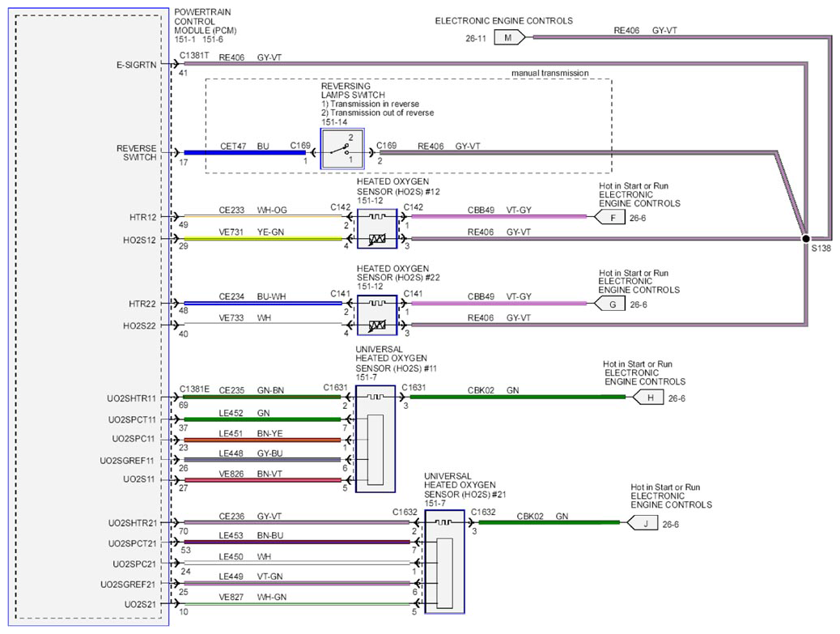Screen dimensions: 840x634
Task: Select the UO2SGREF11 pin label
Action: pyautogui.click(x=127, y=461)
